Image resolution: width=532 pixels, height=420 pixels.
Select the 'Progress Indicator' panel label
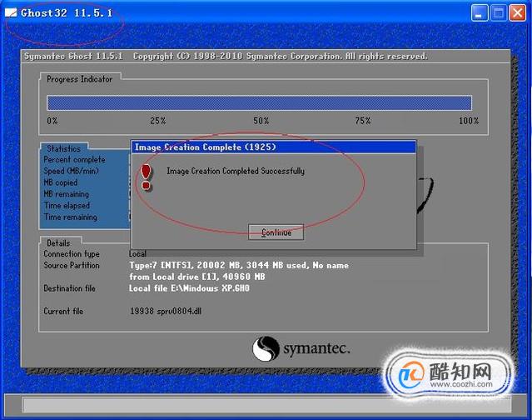point(79,79)
